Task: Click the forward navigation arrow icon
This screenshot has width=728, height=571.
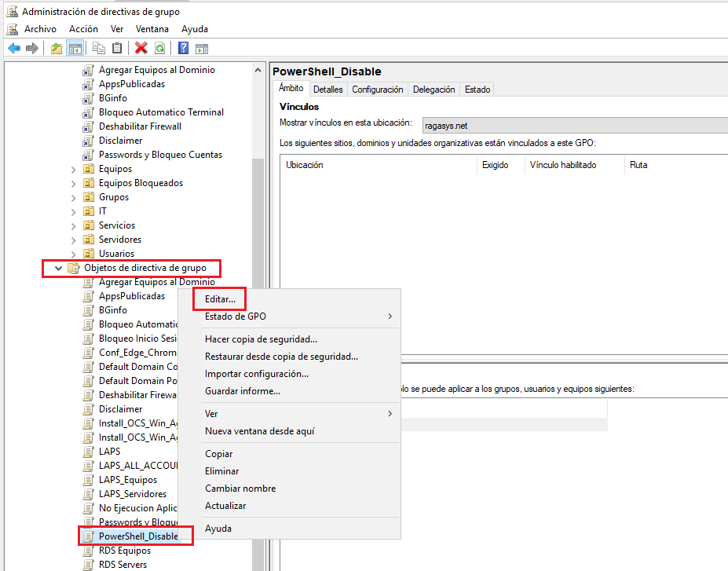Action: (31, 48)
